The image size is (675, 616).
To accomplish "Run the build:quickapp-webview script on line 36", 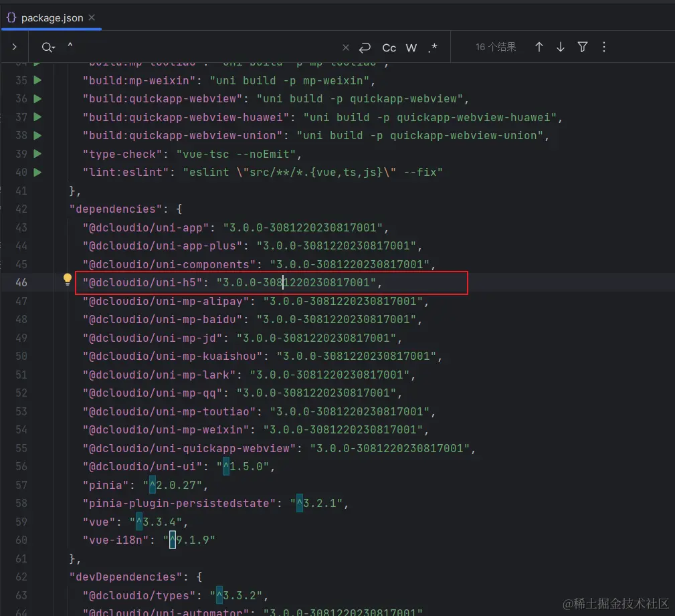I will (37, 98).
